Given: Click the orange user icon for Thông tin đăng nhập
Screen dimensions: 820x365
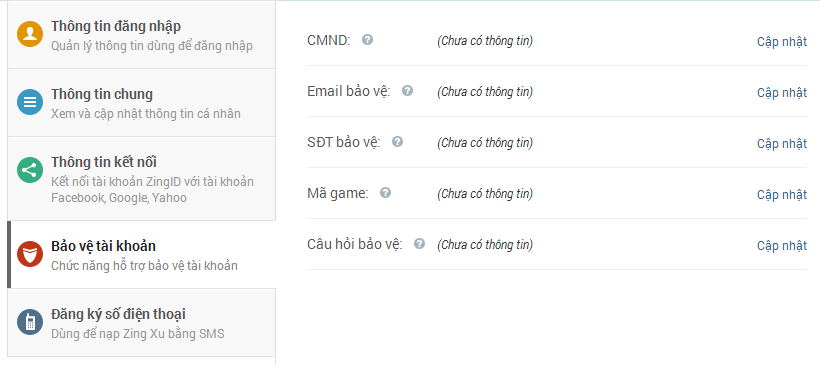Looking at the screenshot, I should pos(30,34).
